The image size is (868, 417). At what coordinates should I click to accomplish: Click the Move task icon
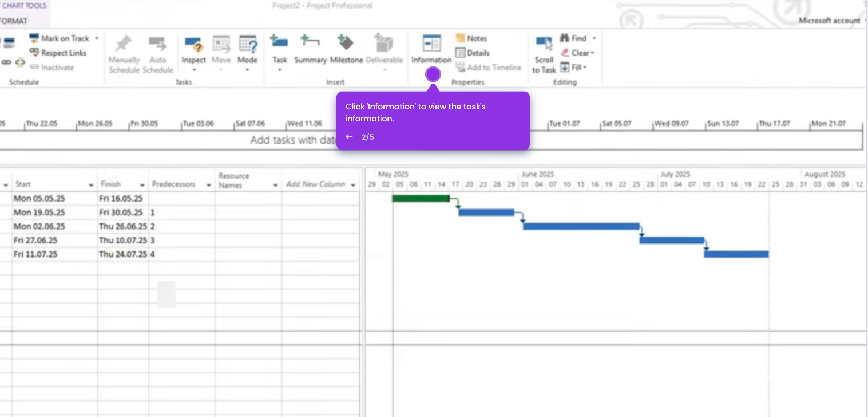click(221, 44)
